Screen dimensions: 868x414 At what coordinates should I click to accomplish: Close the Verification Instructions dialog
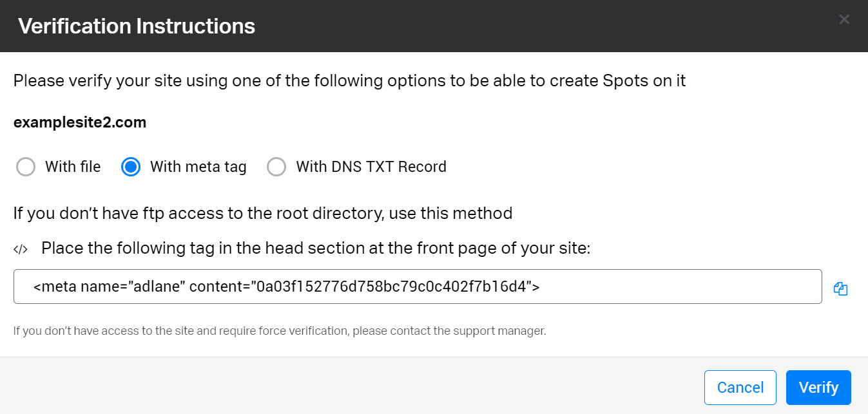(844, 19)
